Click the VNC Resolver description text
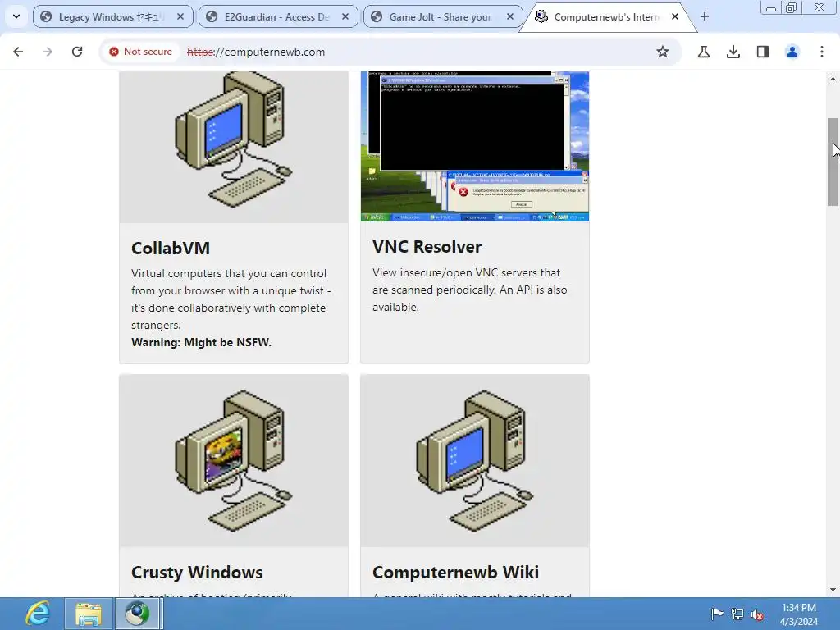The height and width of the screenshot is (630, 840). coord(470,290)
